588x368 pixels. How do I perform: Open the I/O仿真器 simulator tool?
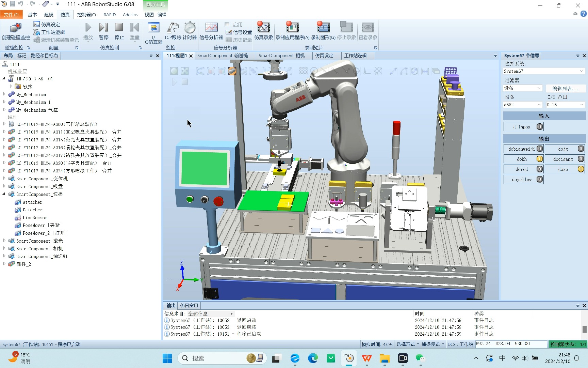tap(153, 33)
